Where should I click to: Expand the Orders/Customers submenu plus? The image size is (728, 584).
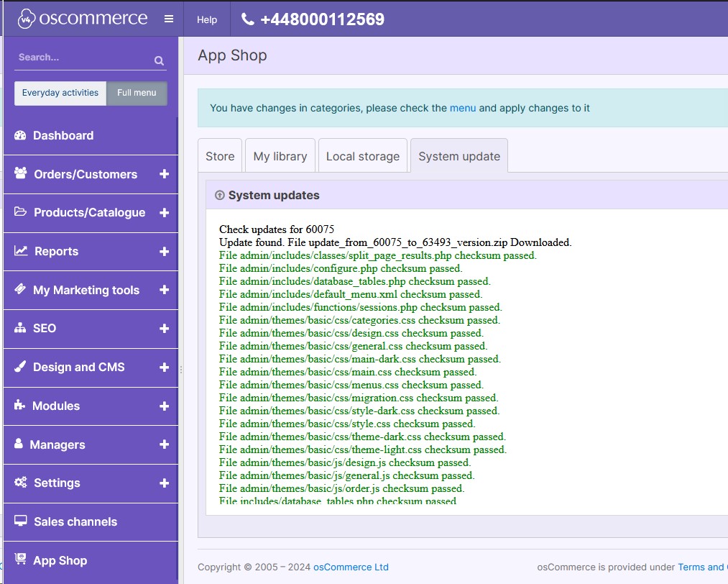tap(164, 174)
